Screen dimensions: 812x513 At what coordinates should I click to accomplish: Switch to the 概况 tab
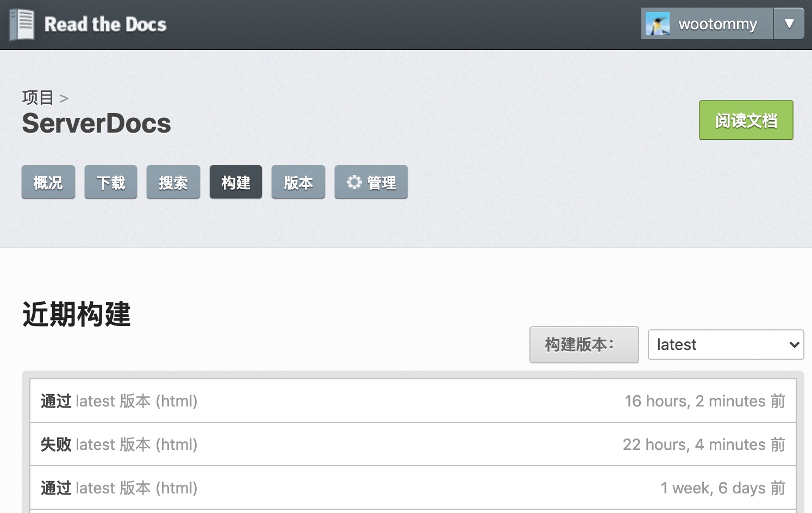click(x=48, y=182)
